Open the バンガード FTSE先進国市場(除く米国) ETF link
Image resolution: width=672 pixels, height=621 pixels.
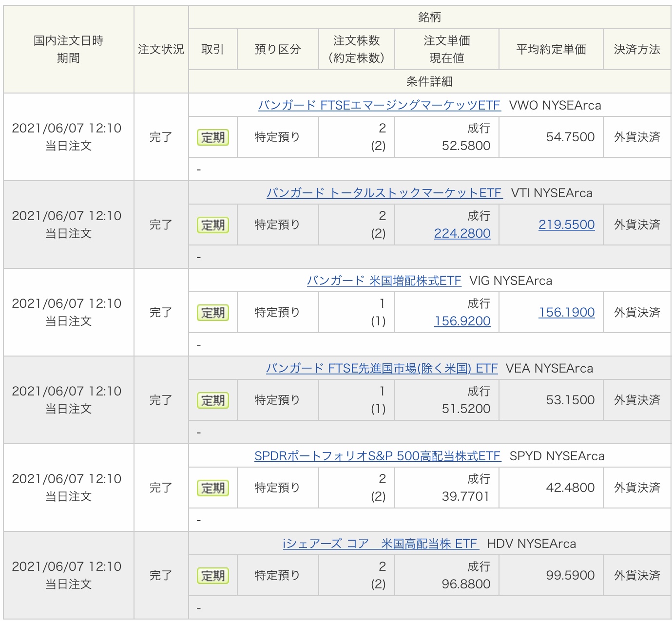[382, 368]
